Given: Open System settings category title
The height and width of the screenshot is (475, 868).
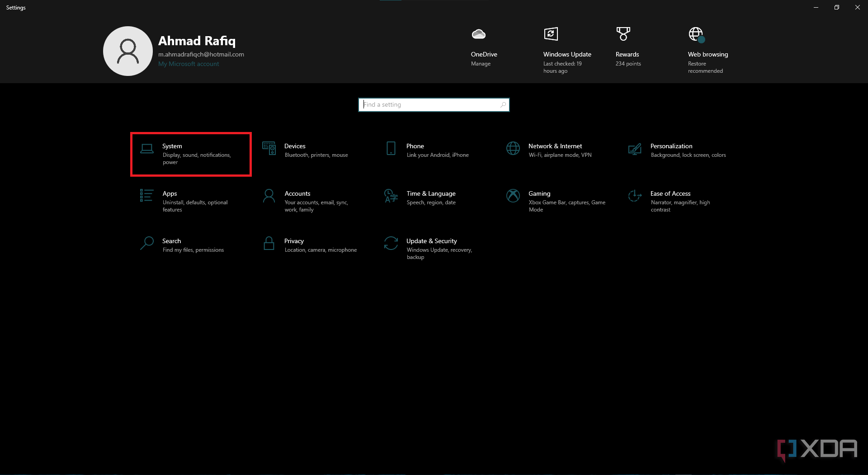Looking at the screenshot, I should click(x=172, y=146).
